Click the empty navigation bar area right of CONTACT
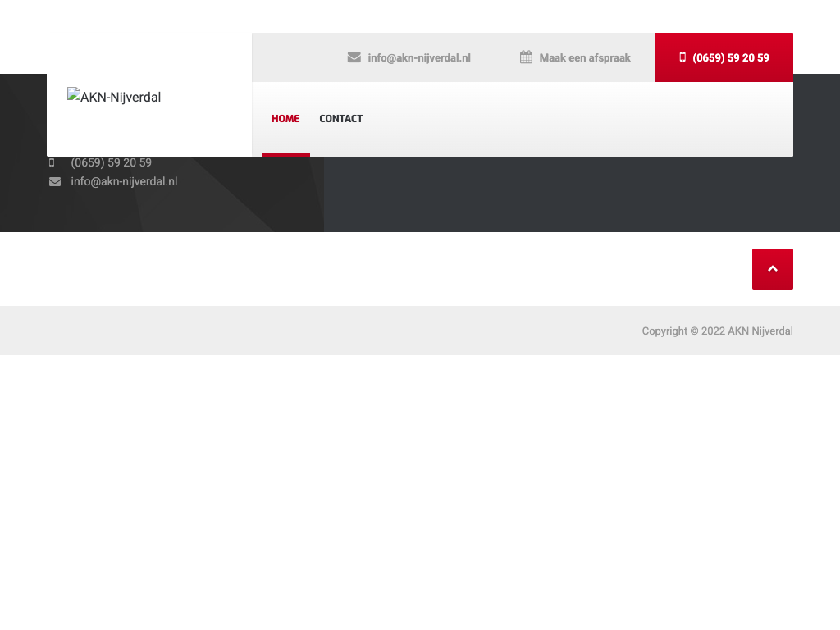Image resolution: width=840 pixels, height=630 pixels. [x=574, y=119]
